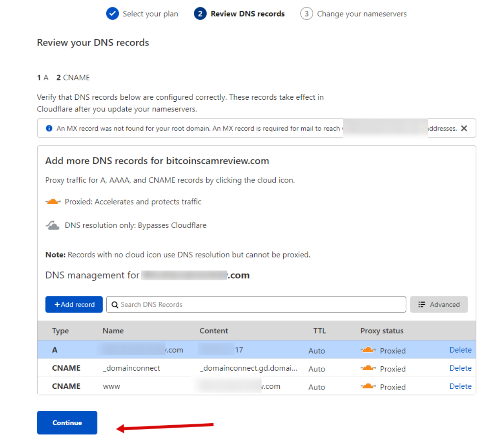Click the 1 A record count

click(43, 78)
